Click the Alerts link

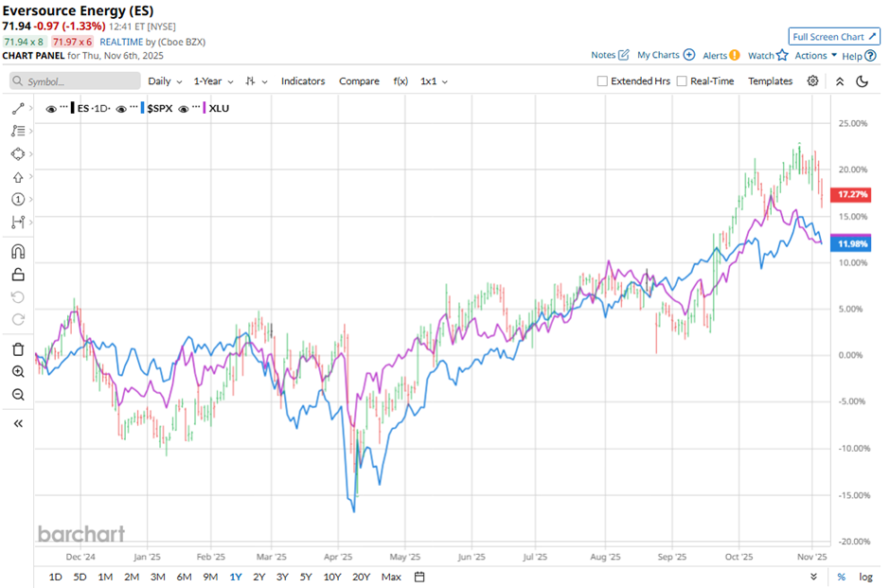(x=715, y=55)
